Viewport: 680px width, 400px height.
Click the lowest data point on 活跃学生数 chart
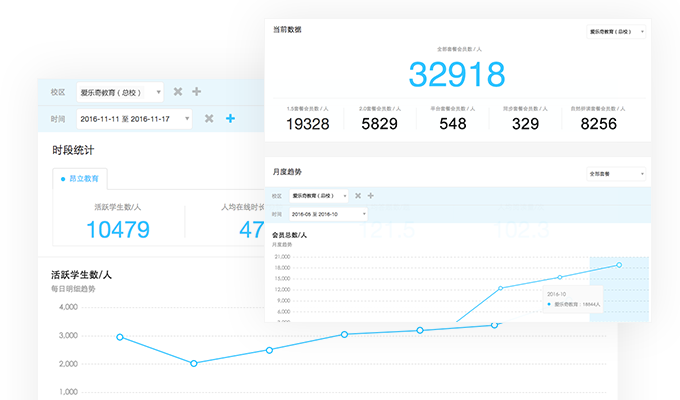pos(194,363)
